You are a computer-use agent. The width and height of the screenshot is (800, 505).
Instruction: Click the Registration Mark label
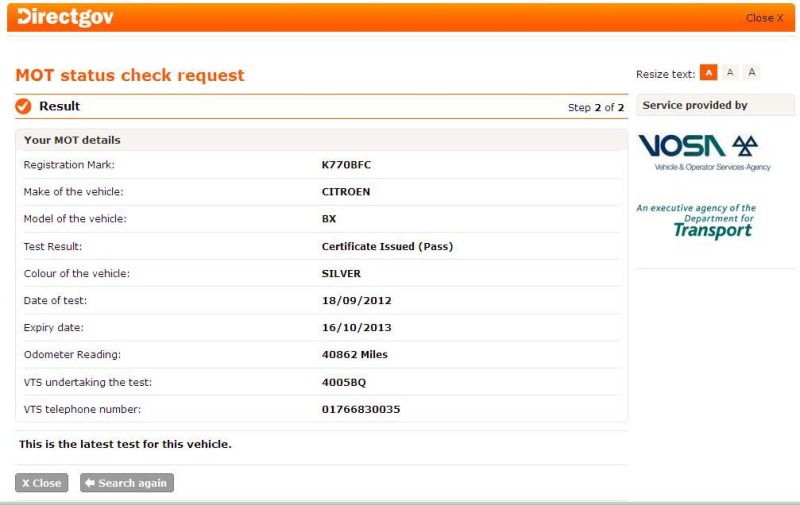[x=69, y=165]
